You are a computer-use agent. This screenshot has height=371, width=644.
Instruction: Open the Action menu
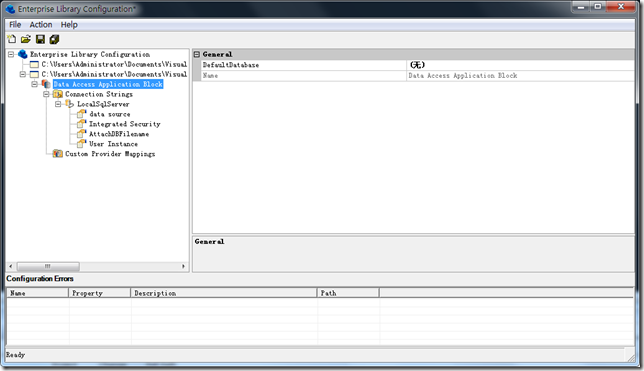[x=41, y=25]
